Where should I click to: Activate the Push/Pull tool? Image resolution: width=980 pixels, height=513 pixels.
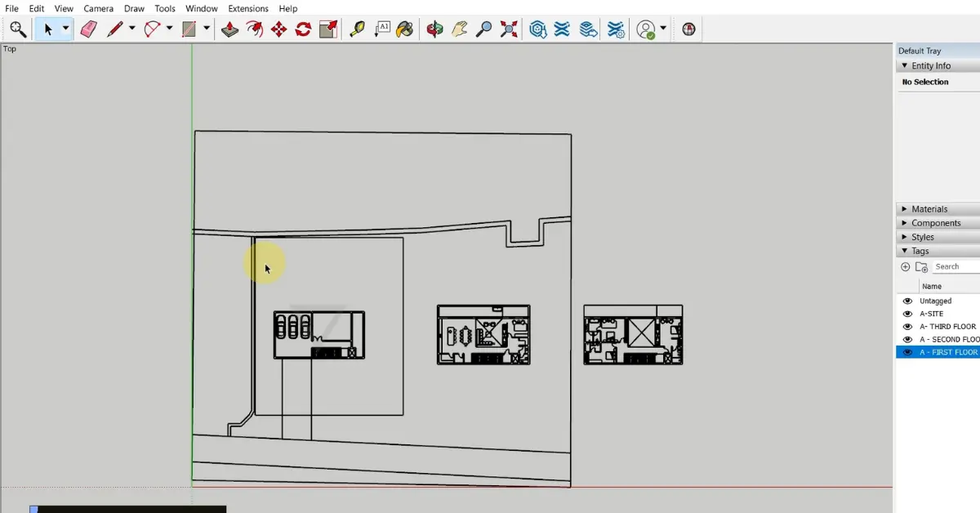pos(229,29)
